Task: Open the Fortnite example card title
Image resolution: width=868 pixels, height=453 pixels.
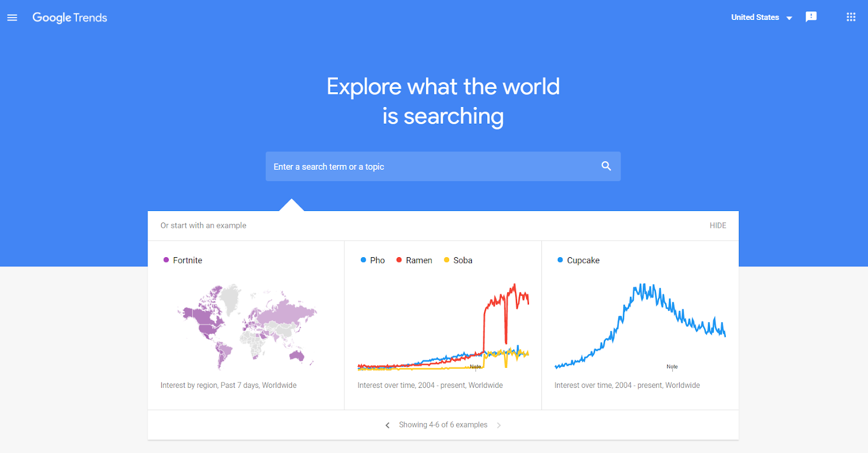Action: pos(187,260)
